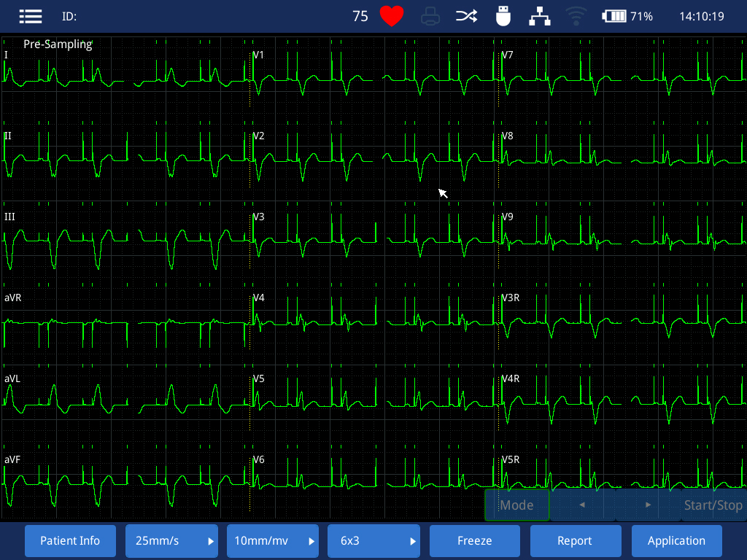Select the aVF lead label
This screenshot has width=747, height=560.
[x=12, y=459]
